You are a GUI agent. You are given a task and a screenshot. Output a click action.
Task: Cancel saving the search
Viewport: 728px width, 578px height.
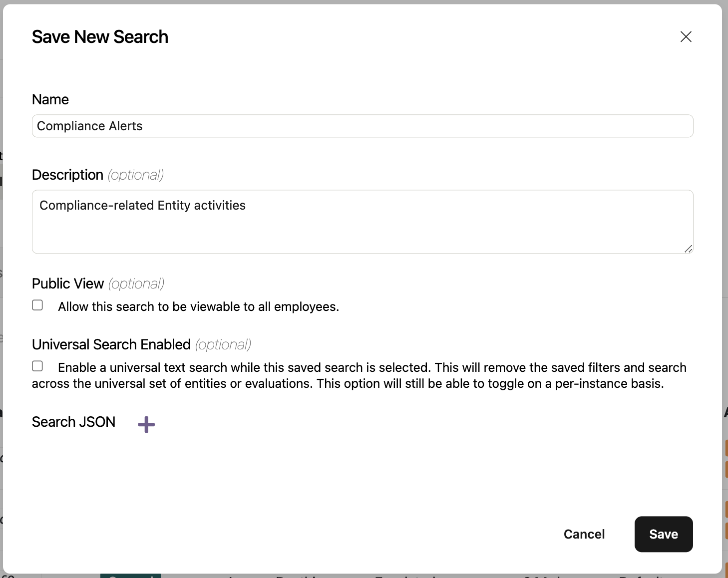(584, 534)
